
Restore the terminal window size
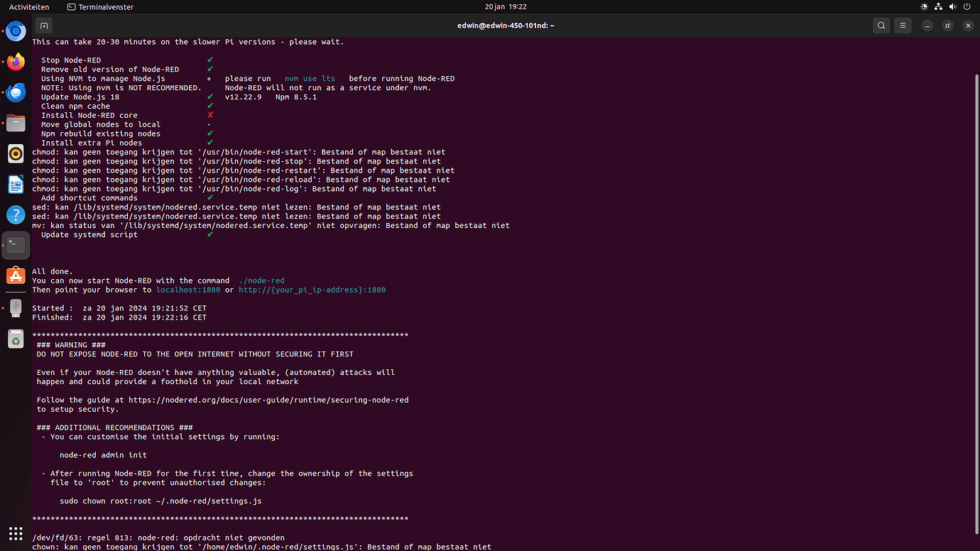pos(947,26)
